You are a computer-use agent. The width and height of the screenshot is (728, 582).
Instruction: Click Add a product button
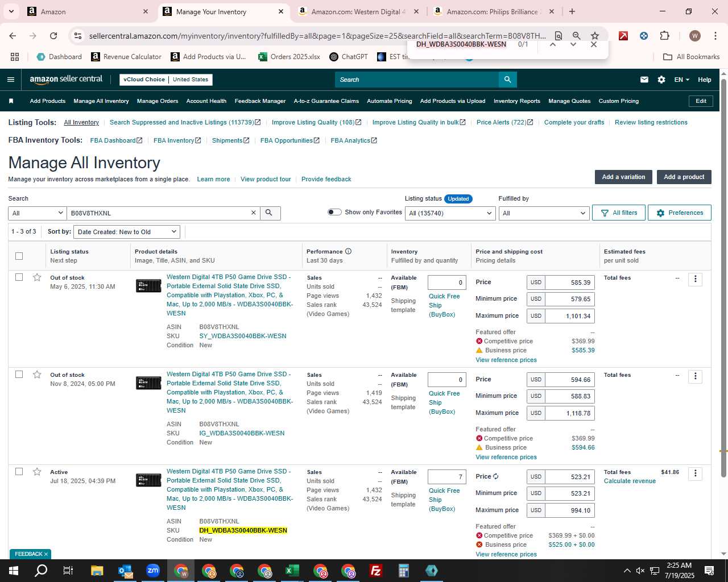click(684, 177)
